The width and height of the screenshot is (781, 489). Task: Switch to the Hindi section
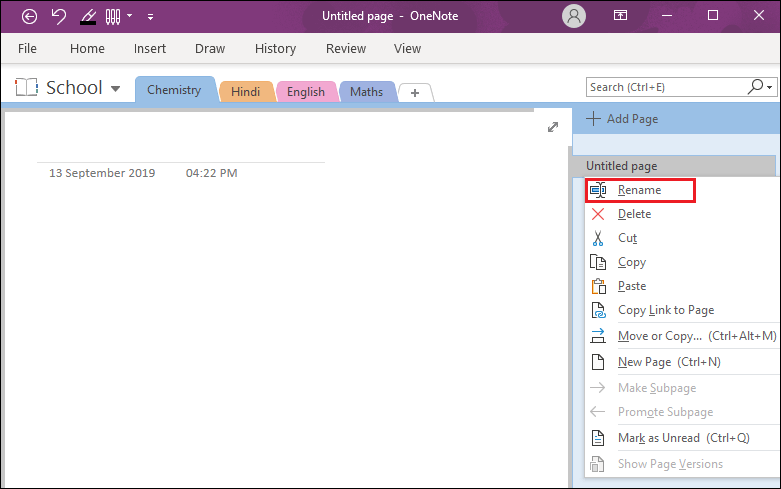[x=246, y=92]
